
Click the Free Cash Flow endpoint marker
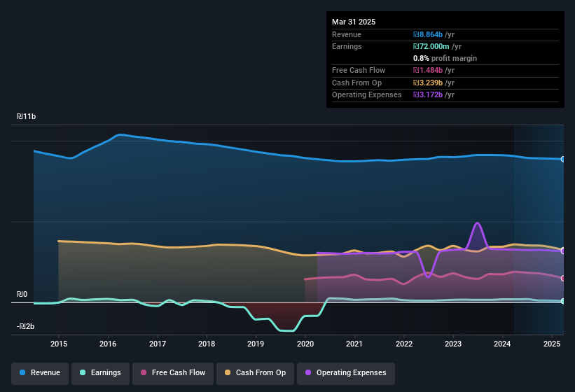pos(563,278)
